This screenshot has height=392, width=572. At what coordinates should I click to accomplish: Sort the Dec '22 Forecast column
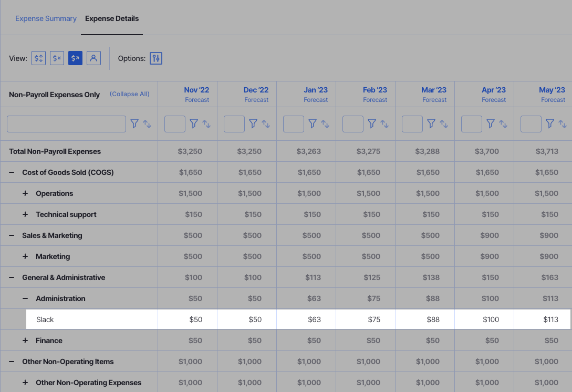pyautogui.click(x=266, y=123)
